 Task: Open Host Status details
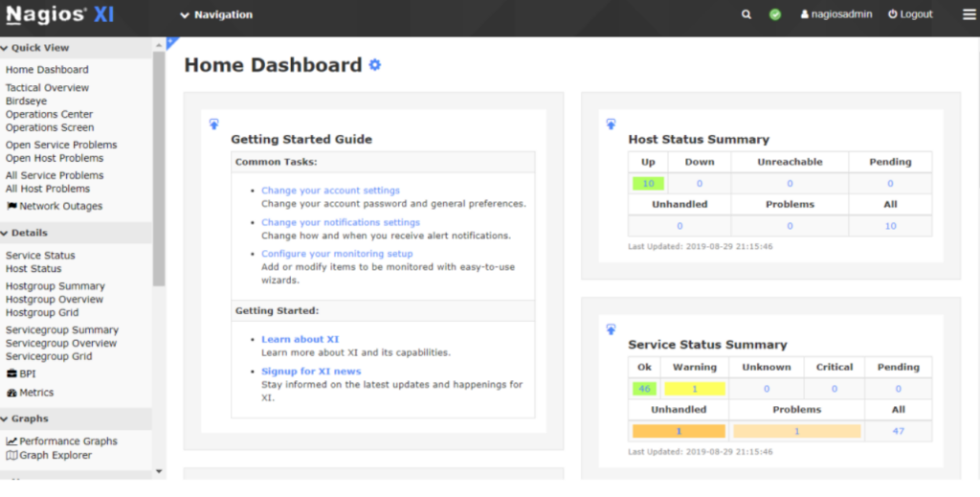[33, 268]
